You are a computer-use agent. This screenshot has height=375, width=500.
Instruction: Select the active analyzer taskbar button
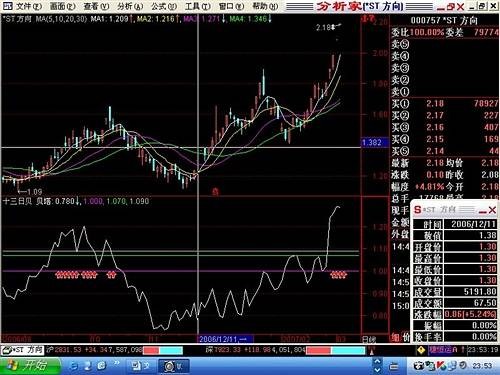(174, 366)
